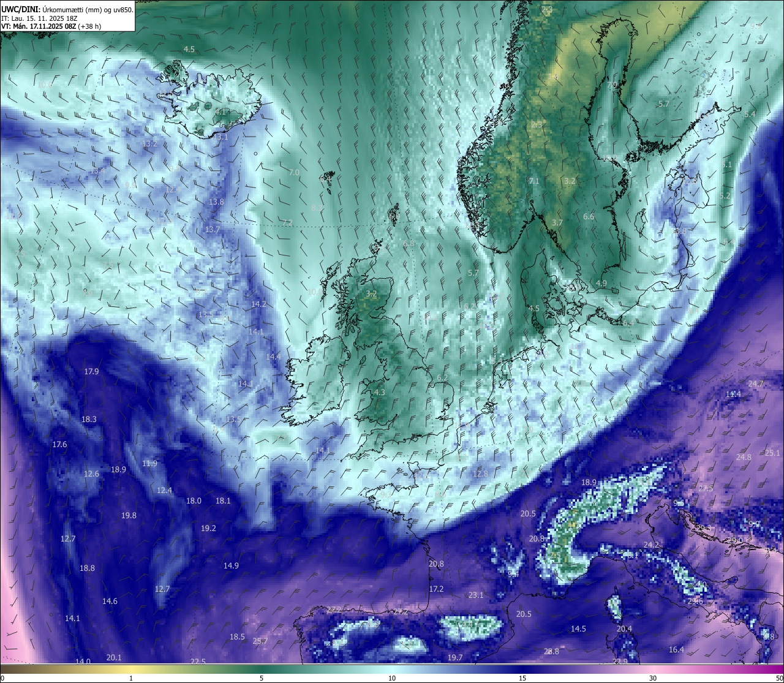The height and width of the screenshot is (683, 784).
Task: Click the '30' label on the color scale
Action: (653, 678)
